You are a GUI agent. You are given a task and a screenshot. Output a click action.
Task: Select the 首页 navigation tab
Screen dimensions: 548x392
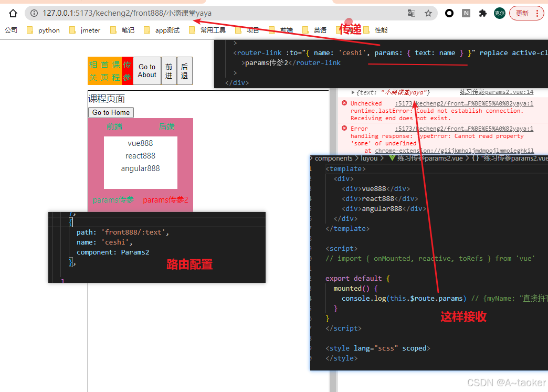104,71
